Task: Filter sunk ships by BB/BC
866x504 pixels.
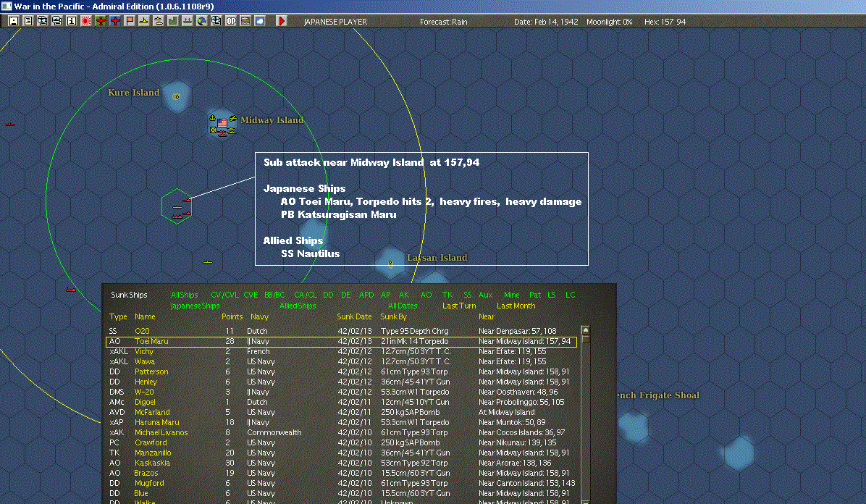Action: (x=274, y=295)
